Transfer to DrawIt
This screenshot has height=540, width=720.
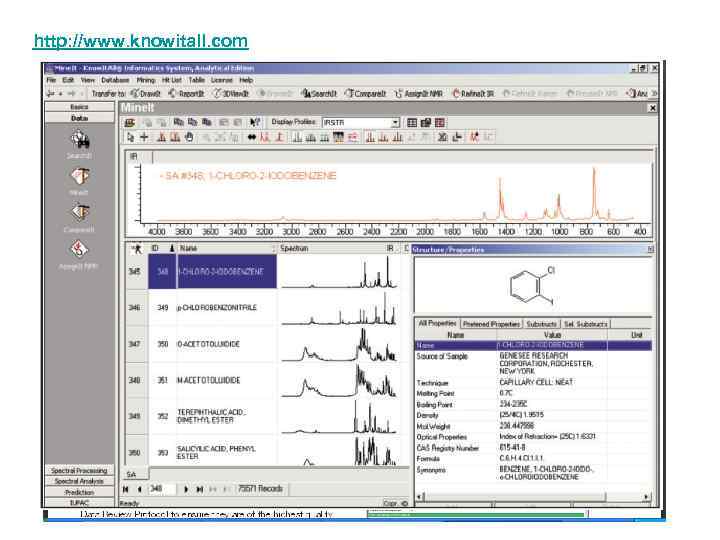click(146, 94)
